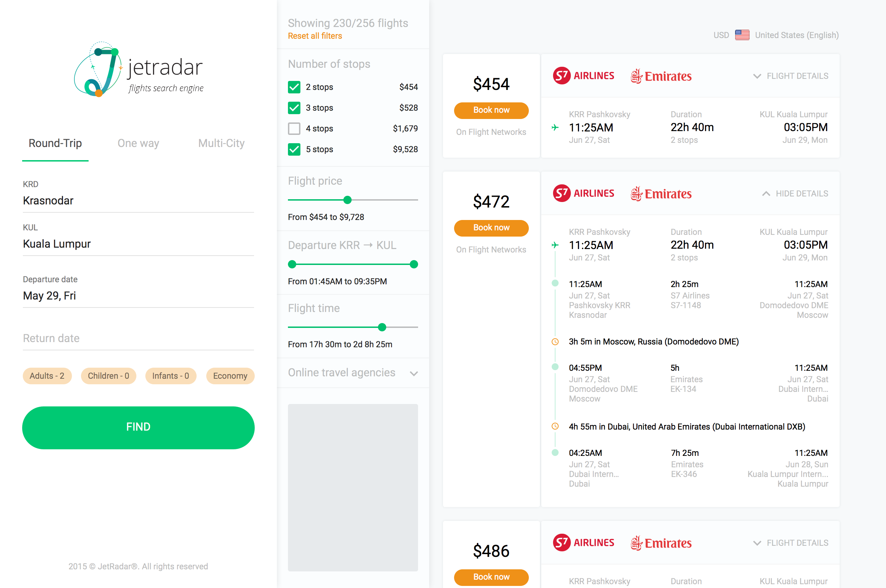
Task: Expand Online travel agencies section
Action: click(353, 373)
